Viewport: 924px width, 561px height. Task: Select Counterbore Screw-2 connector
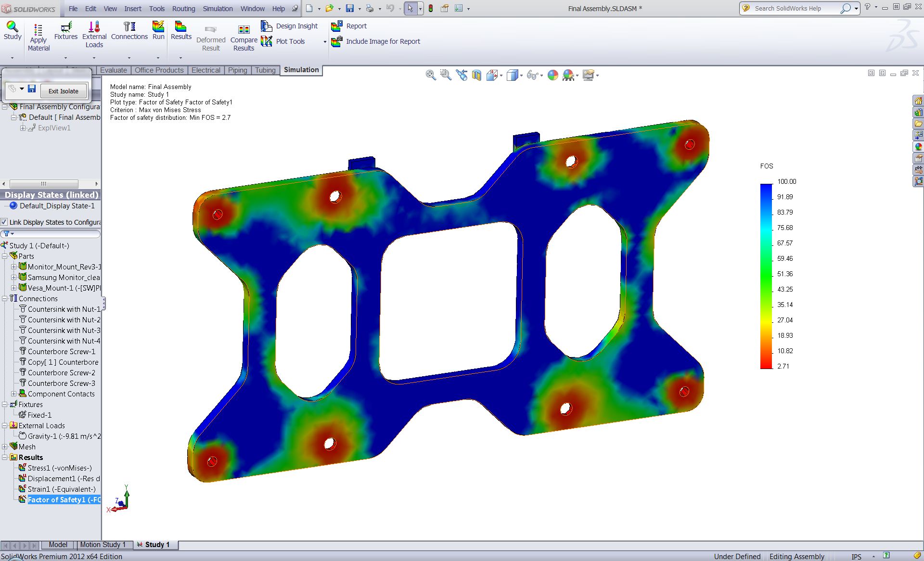[x=57, y=372]
